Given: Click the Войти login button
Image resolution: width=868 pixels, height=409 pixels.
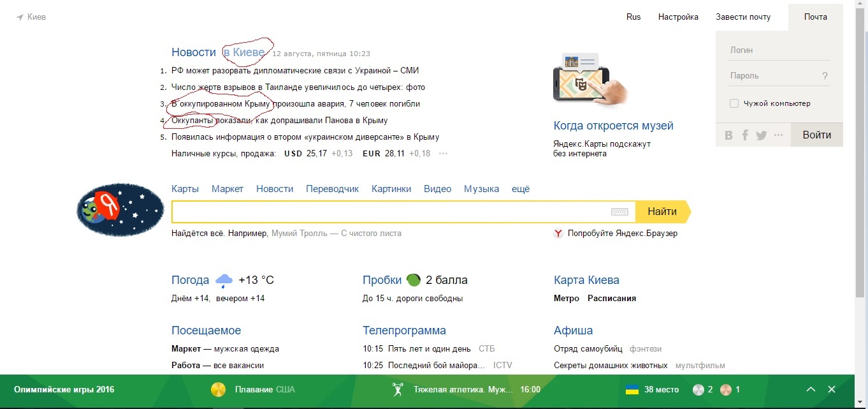Looking at the screenshot, I should [x=817, y=135].
